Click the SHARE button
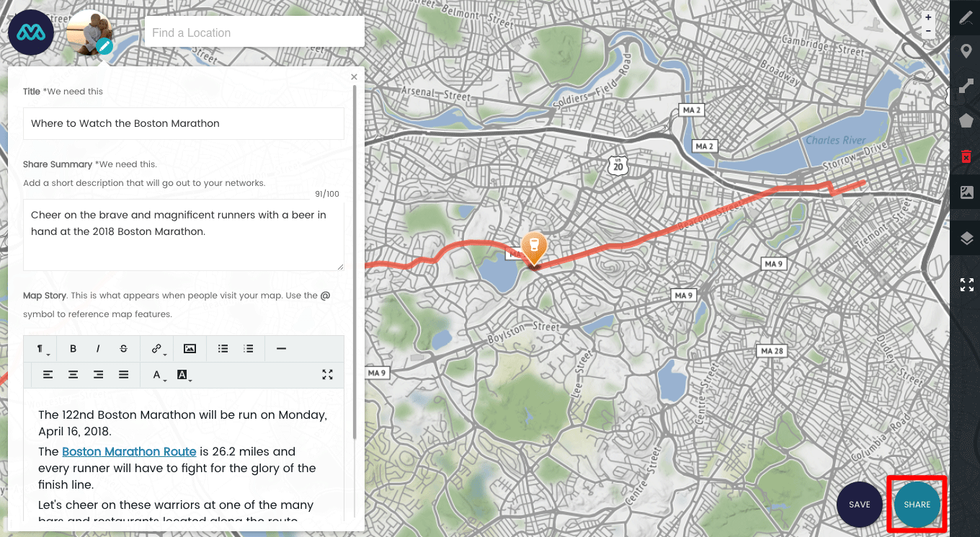The image size is (980, 537). tap(917, 505)
